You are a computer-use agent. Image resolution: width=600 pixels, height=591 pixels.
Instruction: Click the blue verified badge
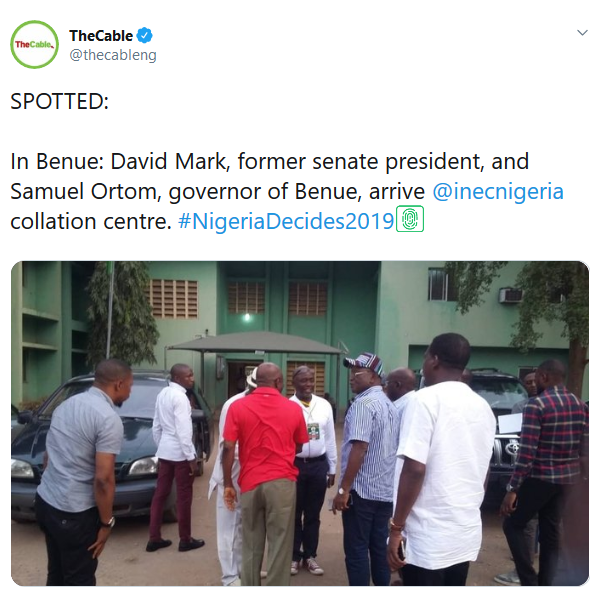click(x=144, y=36)
